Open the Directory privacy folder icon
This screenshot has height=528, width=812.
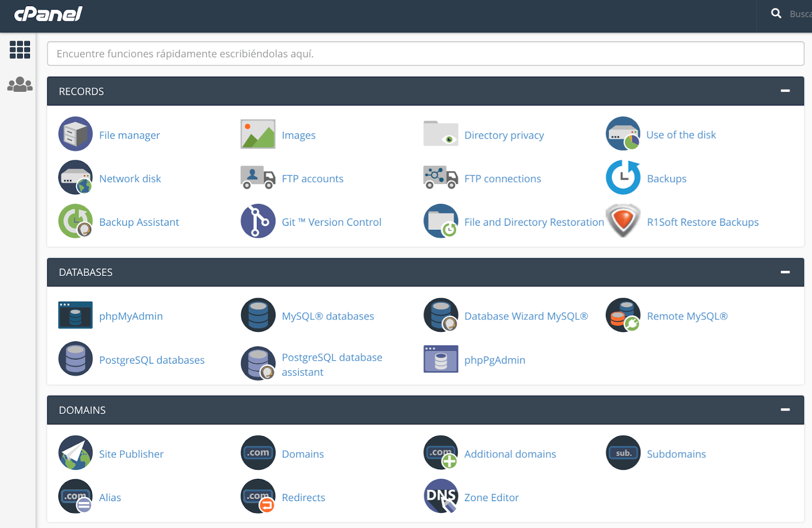(441, 133)
